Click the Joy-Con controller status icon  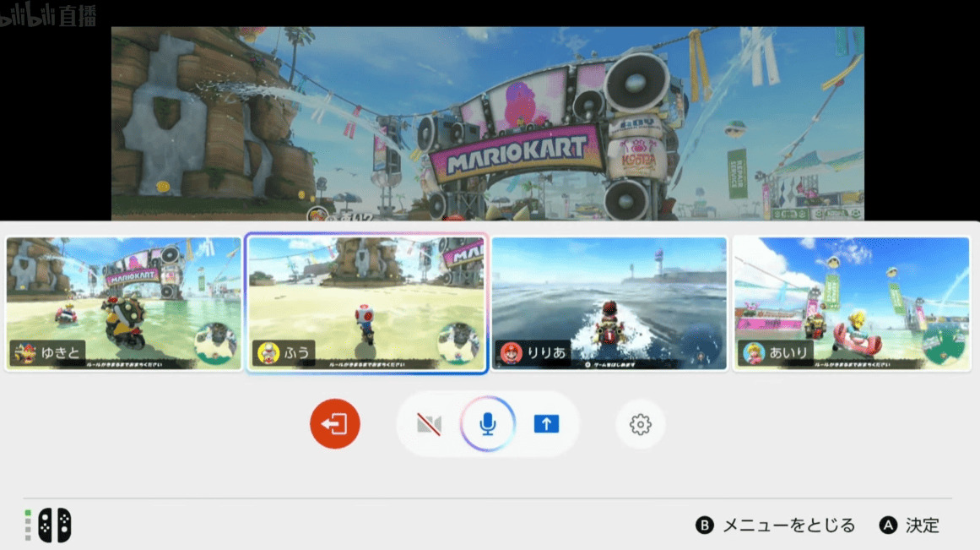(x=54, y=525)
